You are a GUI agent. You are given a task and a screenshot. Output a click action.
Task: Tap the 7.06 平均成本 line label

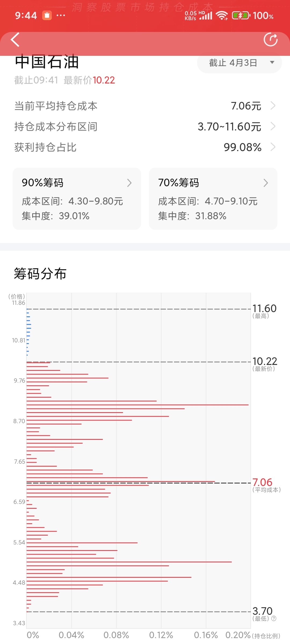[266, 485]
